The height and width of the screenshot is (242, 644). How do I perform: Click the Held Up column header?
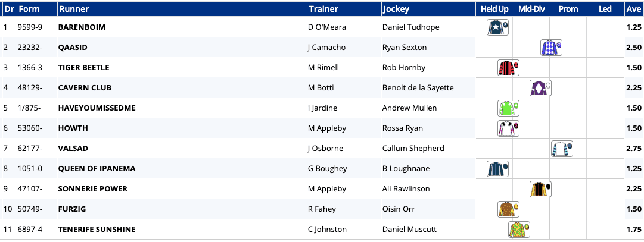coord(494,9)
